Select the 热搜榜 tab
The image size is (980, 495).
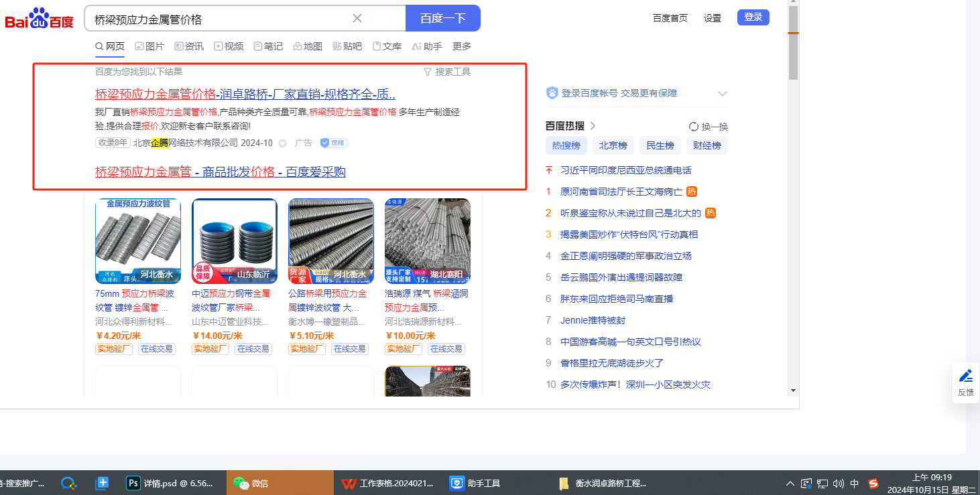pyautogui.click(x=566, y=145)
